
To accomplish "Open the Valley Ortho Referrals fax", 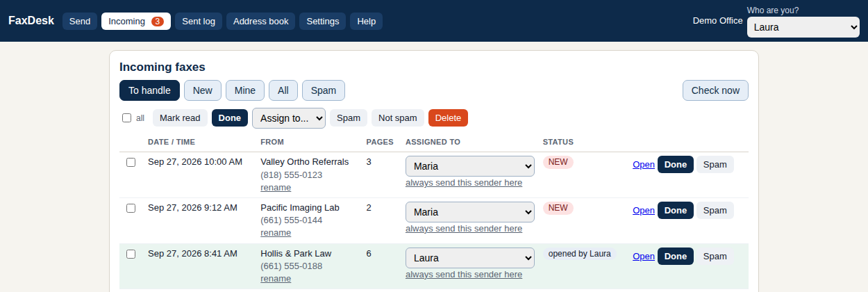I will (644, 165).
